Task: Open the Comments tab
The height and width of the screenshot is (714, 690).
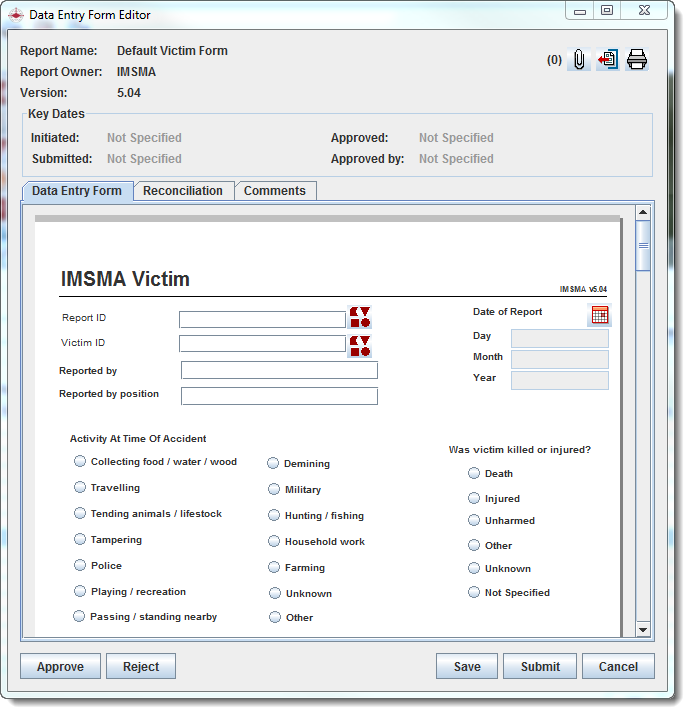Action: (275, 191)
